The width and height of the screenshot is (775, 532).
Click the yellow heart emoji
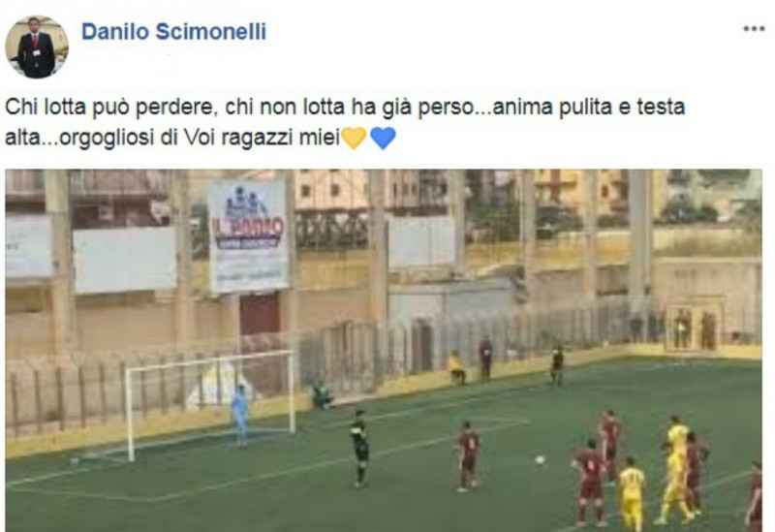pyautogui.click(x=354, y=138)
